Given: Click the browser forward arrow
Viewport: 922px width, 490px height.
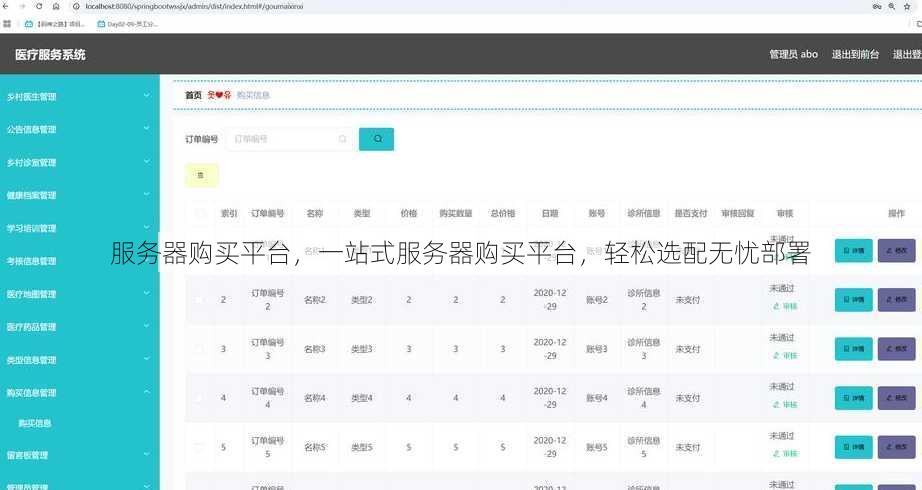Looking at the screenshot, I should click(22, 6).
